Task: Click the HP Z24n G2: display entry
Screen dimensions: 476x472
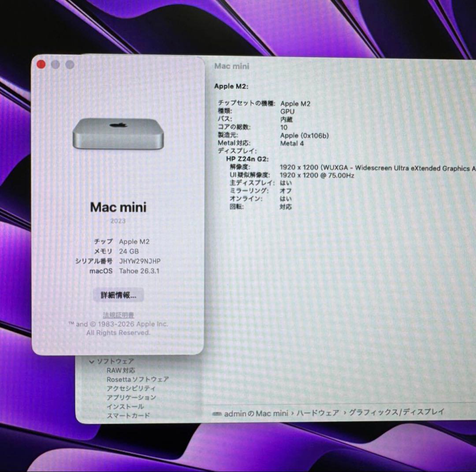Action: (x=247, y=159)
